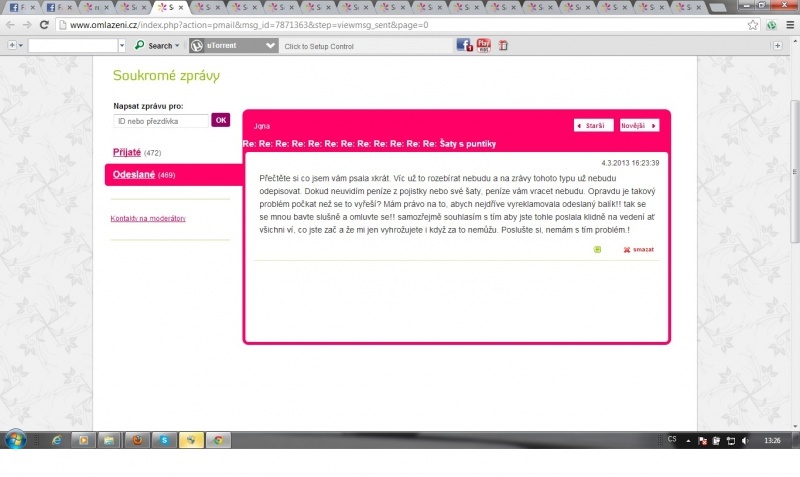Screen dimensions: 800x477
Task: Open the Search button dropdown
Action: point(177,46)
